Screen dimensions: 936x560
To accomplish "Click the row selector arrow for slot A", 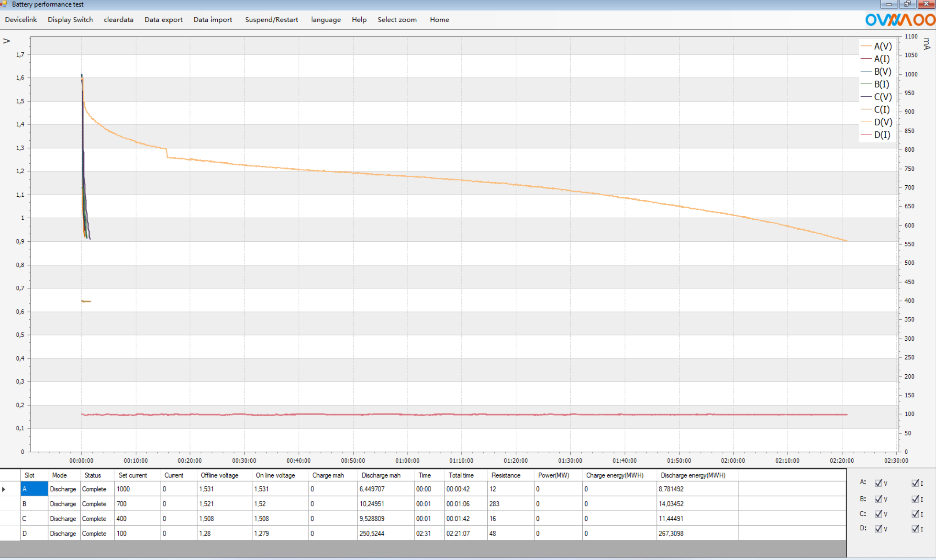I will point(4,489).
